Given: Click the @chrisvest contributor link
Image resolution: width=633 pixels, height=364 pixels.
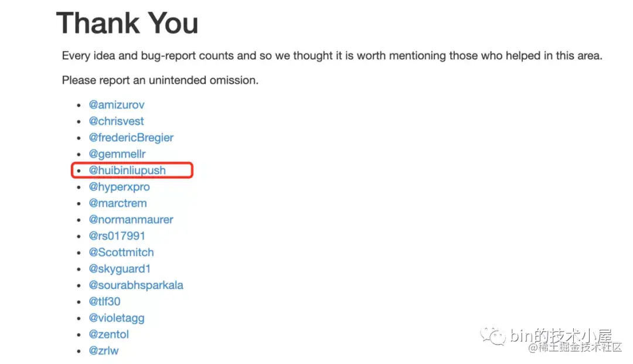Looking at the screenshot, I should 116,121.
